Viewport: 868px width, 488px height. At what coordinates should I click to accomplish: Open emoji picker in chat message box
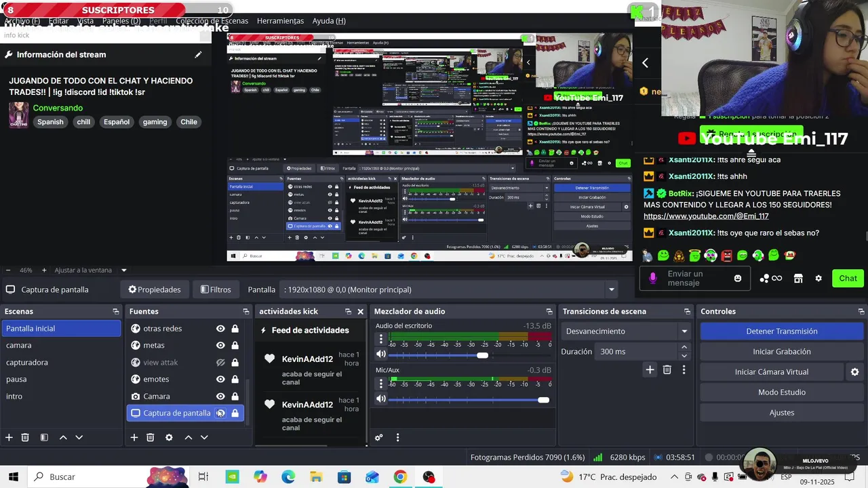(x=738, y=278)
